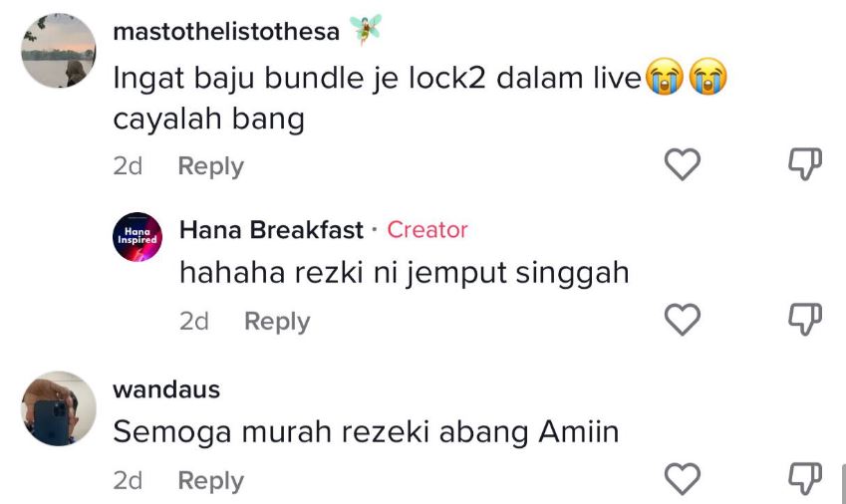This screenshot has height=504, width=846.
Task: Open wandaus profile picture
Action: (58, 408)
